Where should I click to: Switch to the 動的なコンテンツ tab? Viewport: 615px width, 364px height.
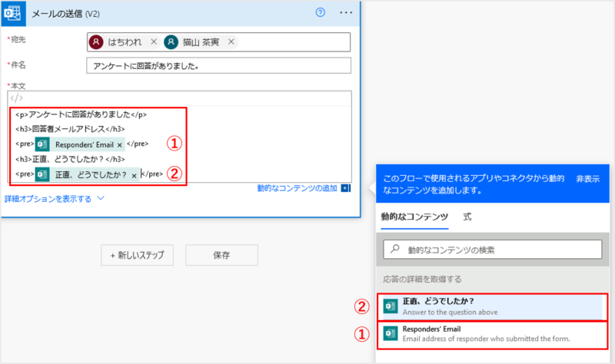(414, 217)
